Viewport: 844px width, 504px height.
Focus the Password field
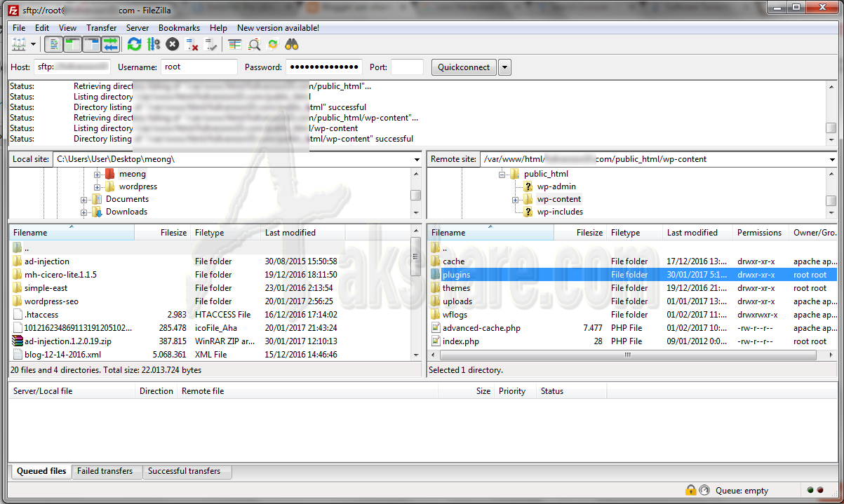(x=324, y=67)
